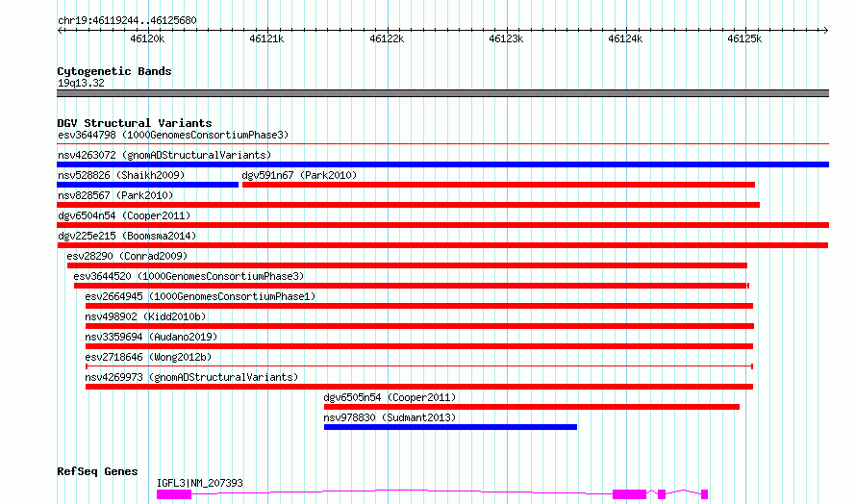
Task: Open the esv2718646 (Wong2012b) label
Action: pyautogui.click(x=148, y=357)
